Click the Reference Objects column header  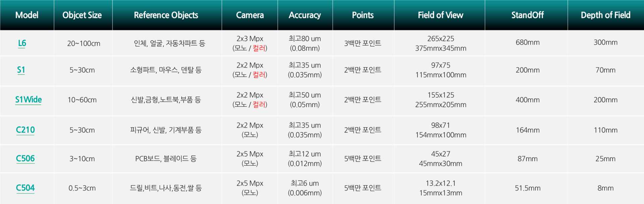[x=167, y=15]
